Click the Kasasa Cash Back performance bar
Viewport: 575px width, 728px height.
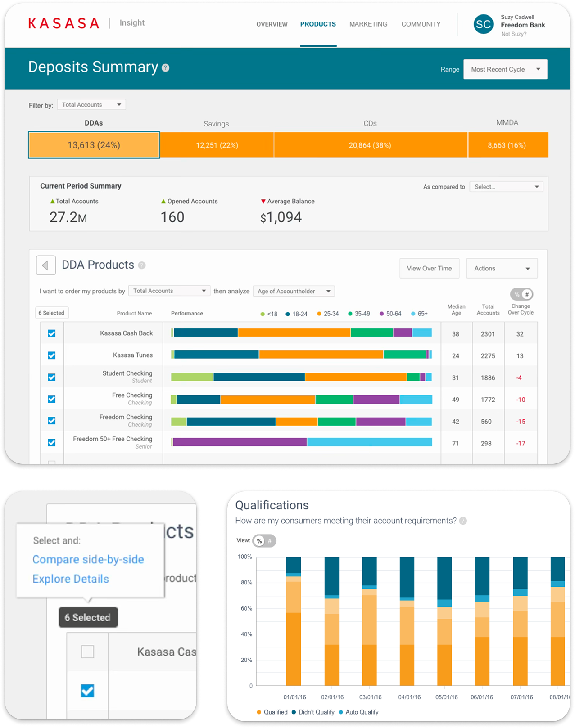click(x=302, y=333)
